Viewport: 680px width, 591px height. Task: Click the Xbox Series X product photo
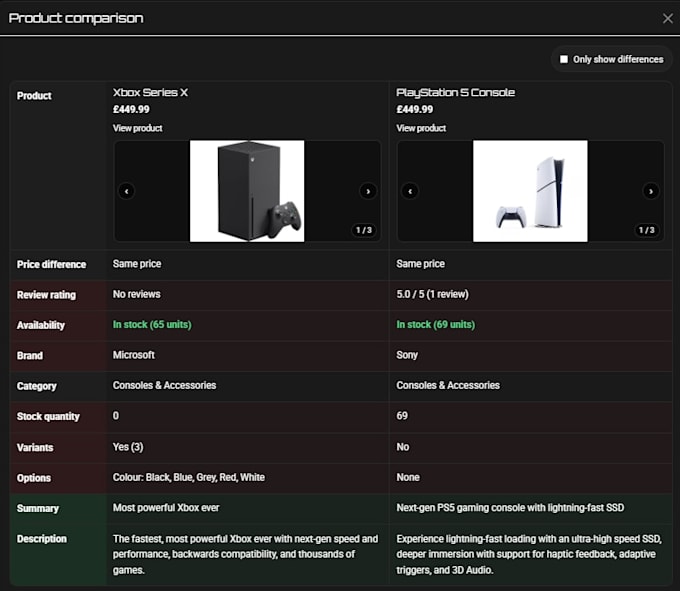[247, 191]
